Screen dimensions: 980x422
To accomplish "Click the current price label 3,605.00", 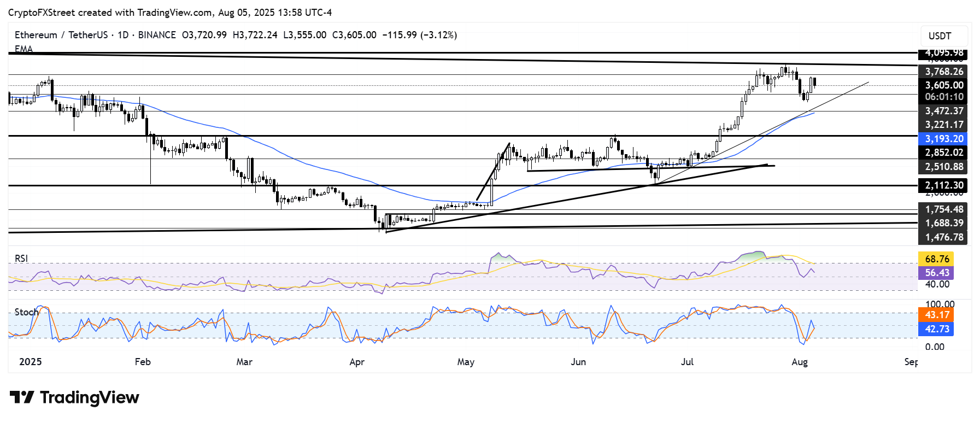I will 943,85.
